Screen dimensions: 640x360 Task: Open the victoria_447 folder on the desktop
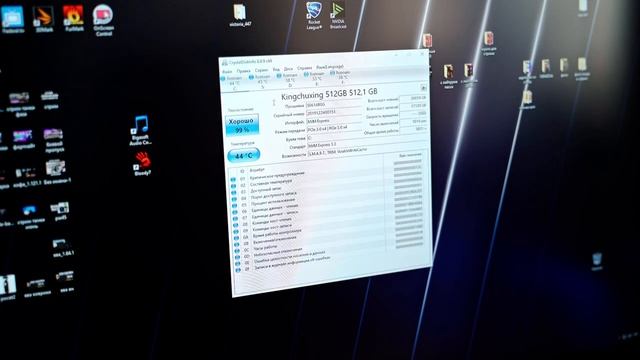click(x=240, y=16)
